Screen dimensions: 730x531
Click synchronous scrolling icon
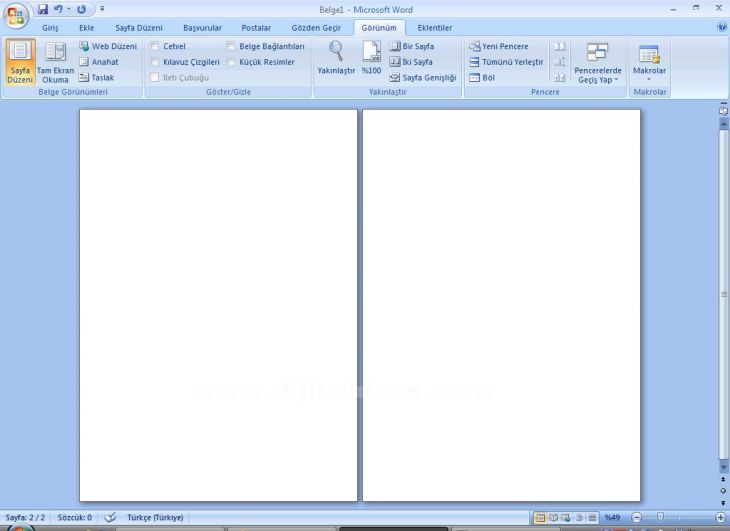tap(559, 62)
